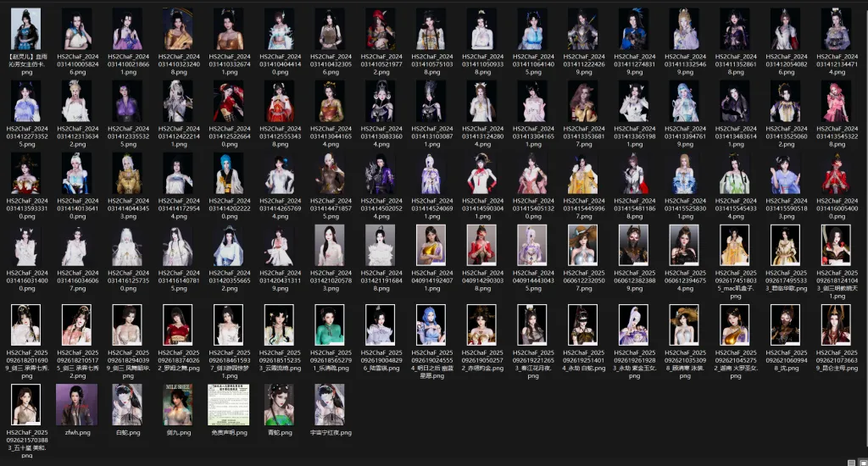Screen dimensions: 868x466
Task: Select the _mac机盒子.png file
Action: tap(735, 246)
